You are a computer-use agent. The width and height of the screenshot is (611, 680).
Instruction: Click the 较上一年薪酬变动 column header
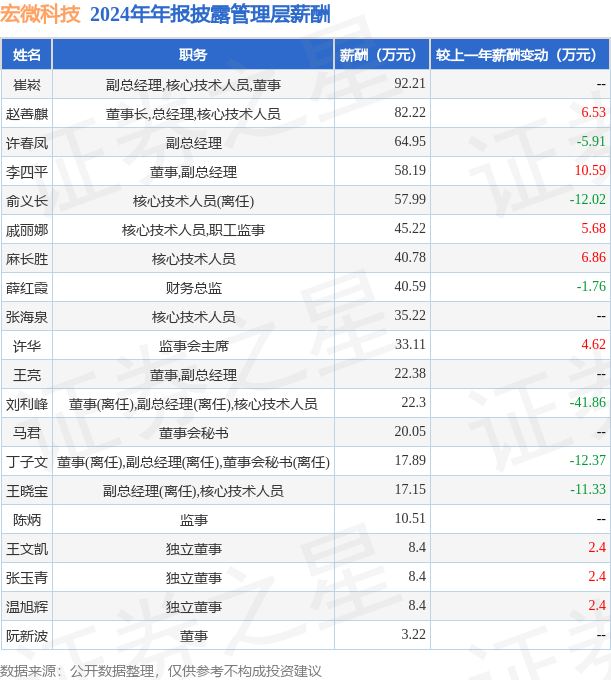tap(520, 55)
